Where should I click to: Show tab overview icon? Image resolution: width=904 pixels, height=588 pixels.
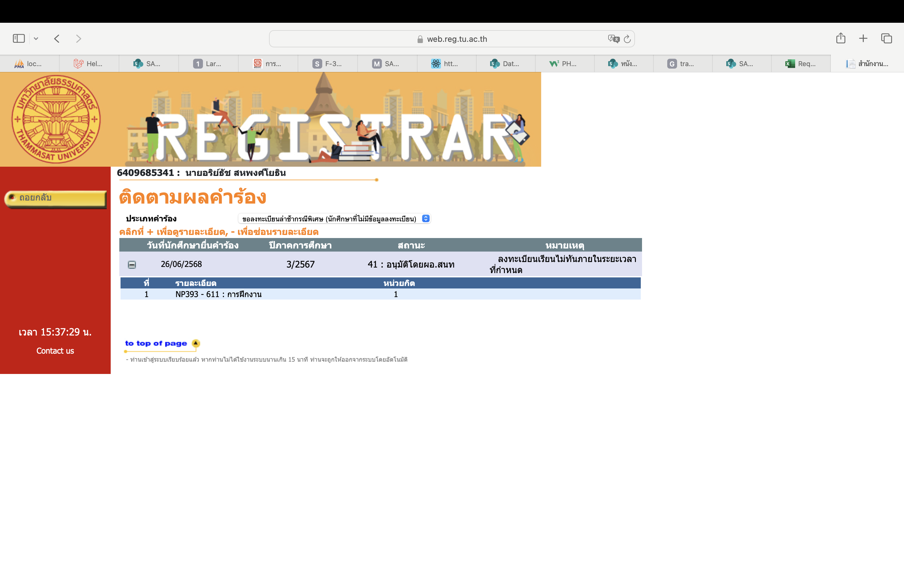pos(886,38)
